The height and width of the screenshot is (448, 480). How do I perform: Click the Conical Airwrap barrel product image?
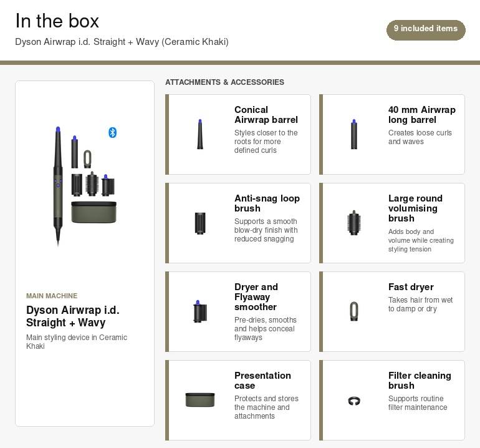point(200,134)
